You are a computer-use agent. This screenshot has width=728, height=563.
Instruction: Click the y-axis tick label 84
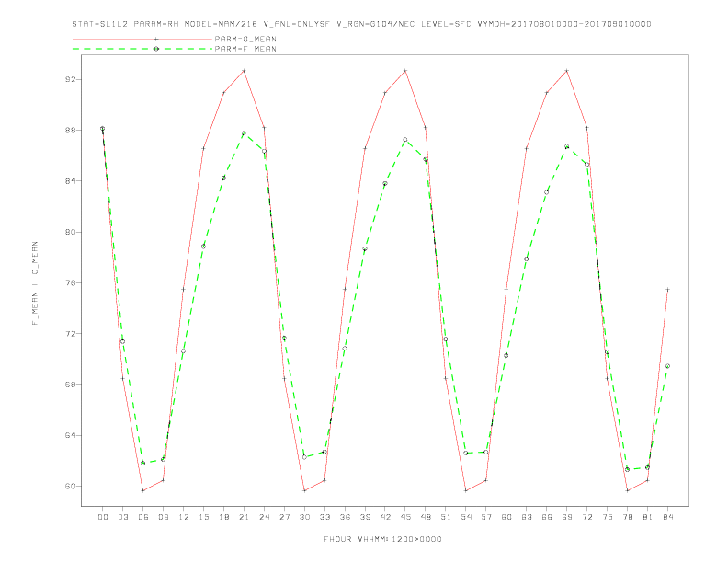tap(70, 181)
